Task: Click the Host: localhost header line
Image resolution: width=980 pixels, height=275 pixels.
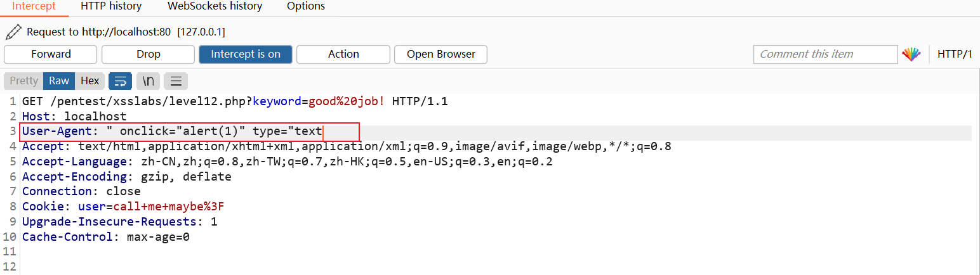Action: click(74, 117)
